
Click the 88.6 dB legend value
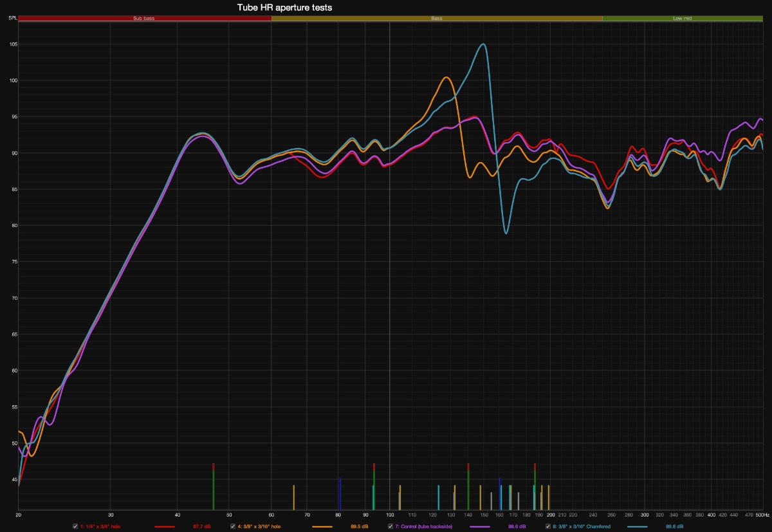(517, 526)
